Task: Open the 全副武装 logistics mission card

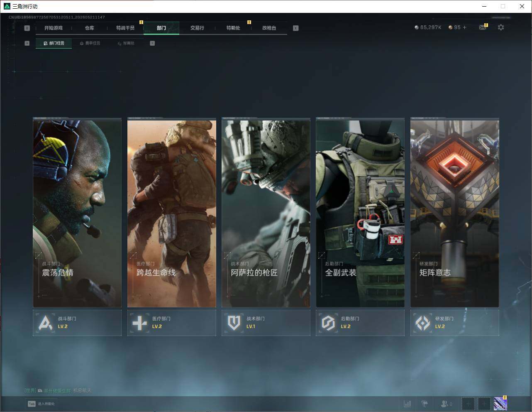Action: (x=360, y=213)
